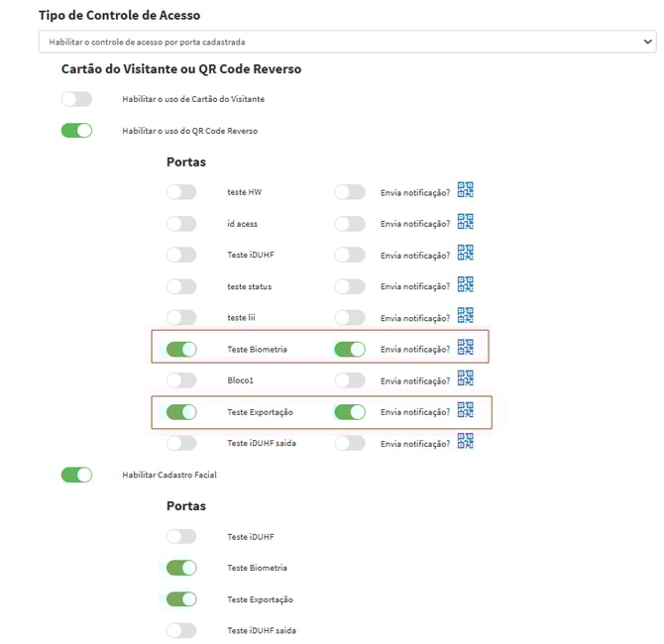Screen dimensions: 664x644
Task: Click QR code icon for id acess
Action: click(x=465, y=223)
